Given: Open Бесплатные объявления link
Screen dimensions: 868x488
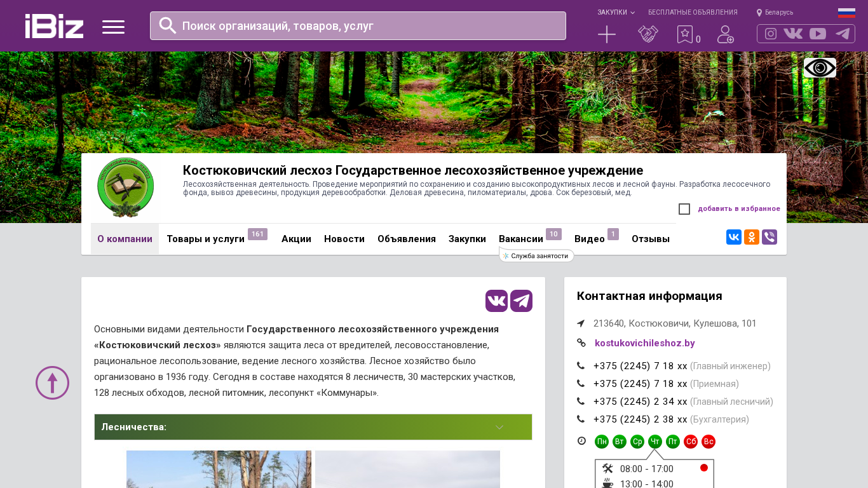Looking at the screenshot, I should pos(693,13).
